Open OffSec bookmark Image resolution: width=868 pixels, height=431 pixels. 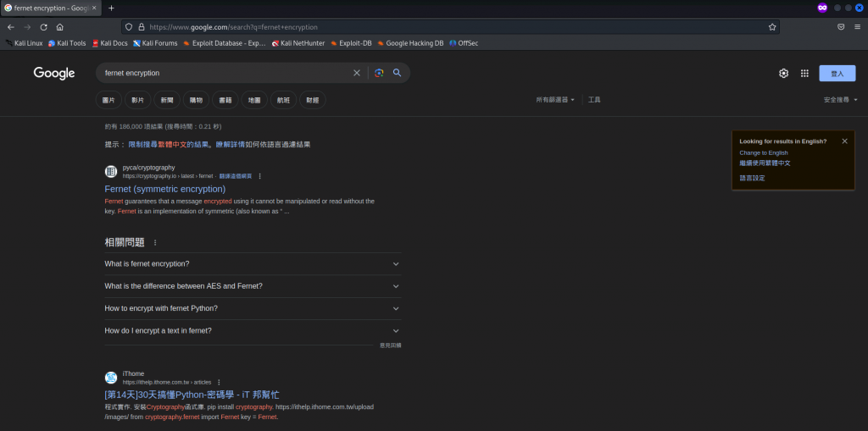pyautogui.click(x=464, y=43)
